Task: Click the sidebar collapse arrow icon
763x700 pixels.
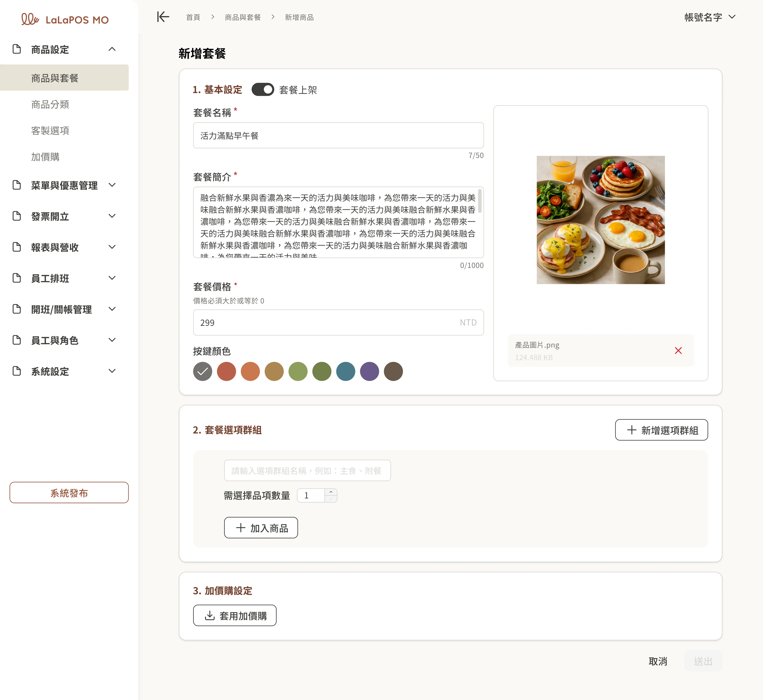Action: pyautogui.click(x=163, y=17)
